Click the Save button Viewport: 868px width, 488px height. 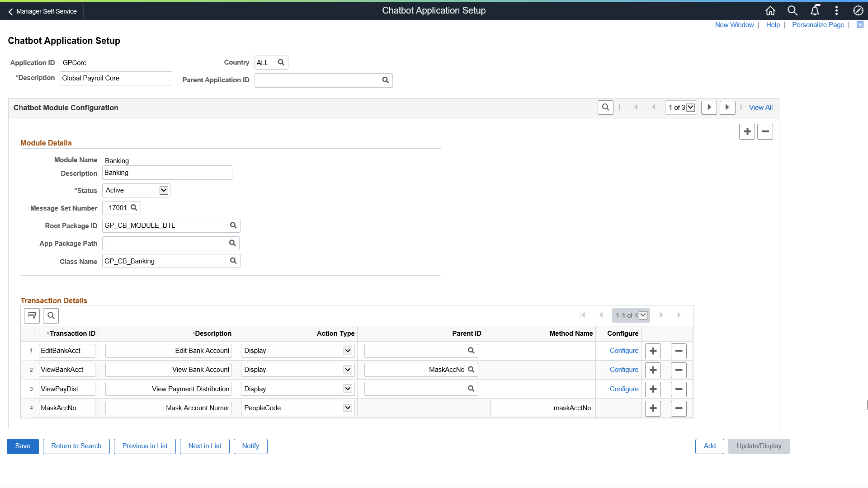(23, 446)
